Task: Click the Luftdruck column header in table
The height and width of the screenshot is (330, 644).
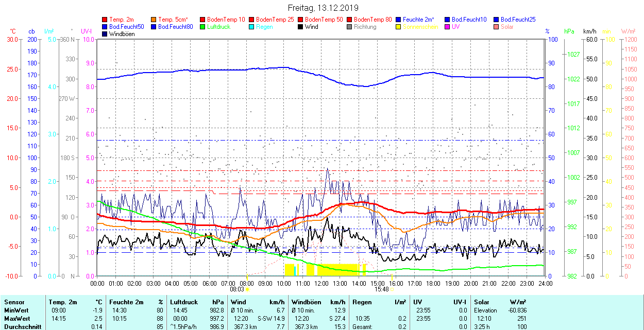Action: point(183,302)
